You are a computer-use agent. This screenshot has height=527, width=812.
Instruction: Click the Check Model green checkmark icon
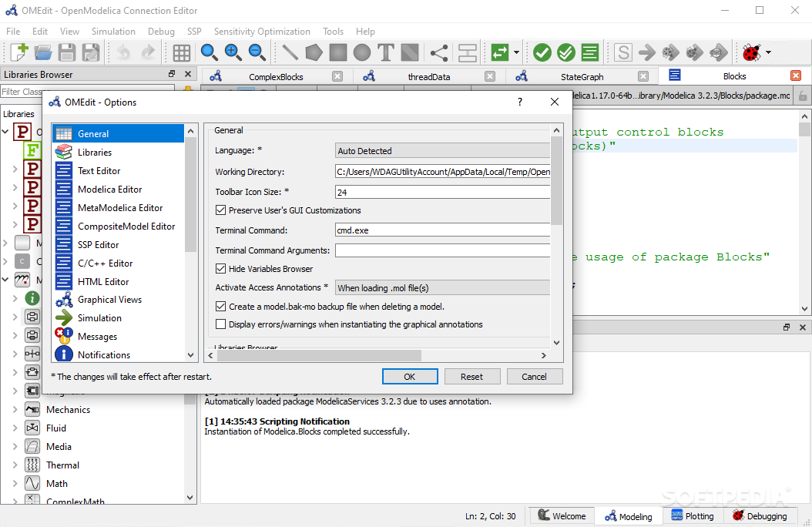[x=542, y=52]
